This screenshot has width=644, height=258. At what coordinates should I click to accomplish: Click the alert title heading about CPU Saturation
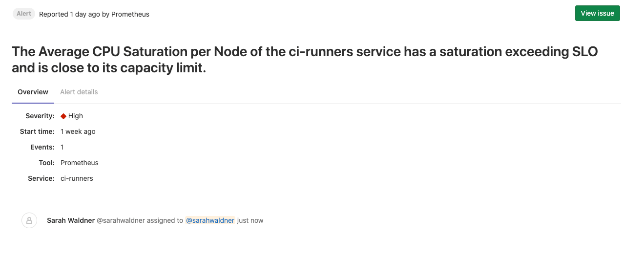click(305, 60)
